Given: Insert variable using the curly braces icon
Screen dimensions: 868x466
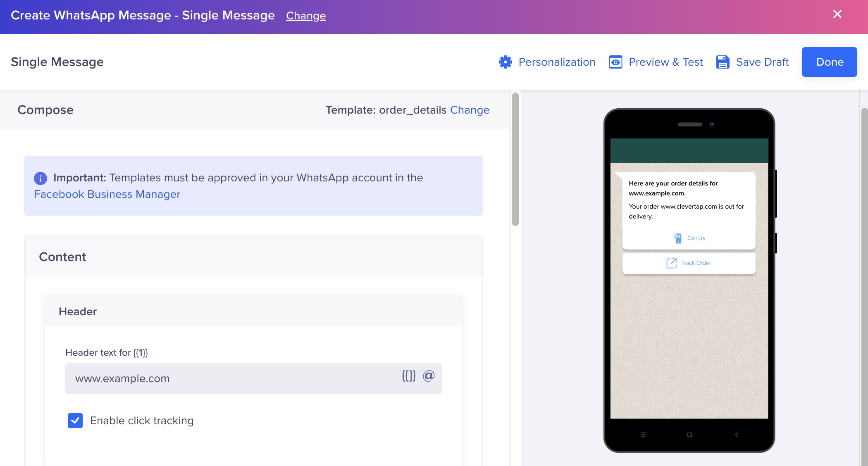Looking at the screenshot, I should pyautogui.click(x=409, y=376).
